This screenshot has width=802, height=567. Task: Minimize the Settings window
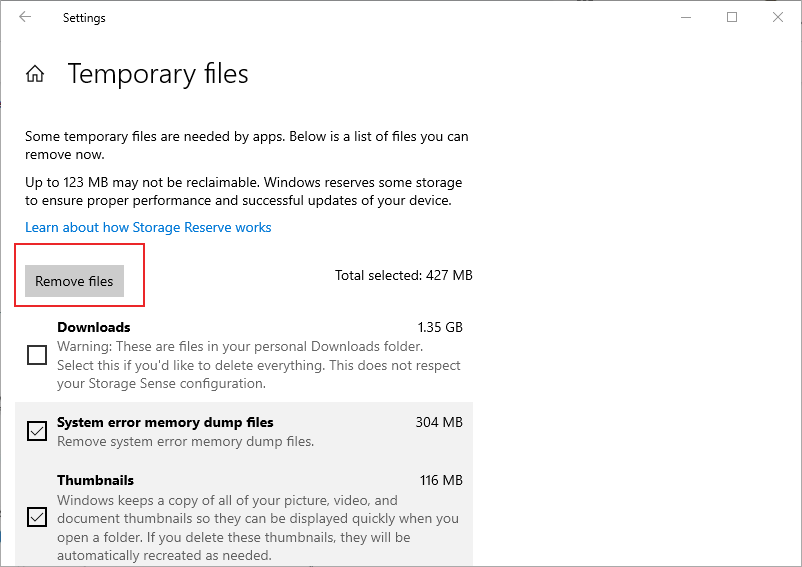click(x=686, y=17)
